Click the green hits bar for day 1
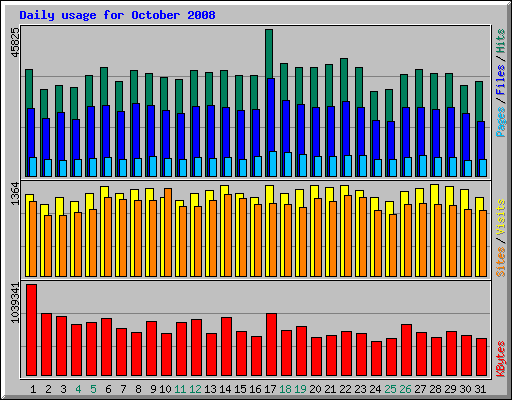Screen dimensions: 512x400 click(x=29, y=88)
